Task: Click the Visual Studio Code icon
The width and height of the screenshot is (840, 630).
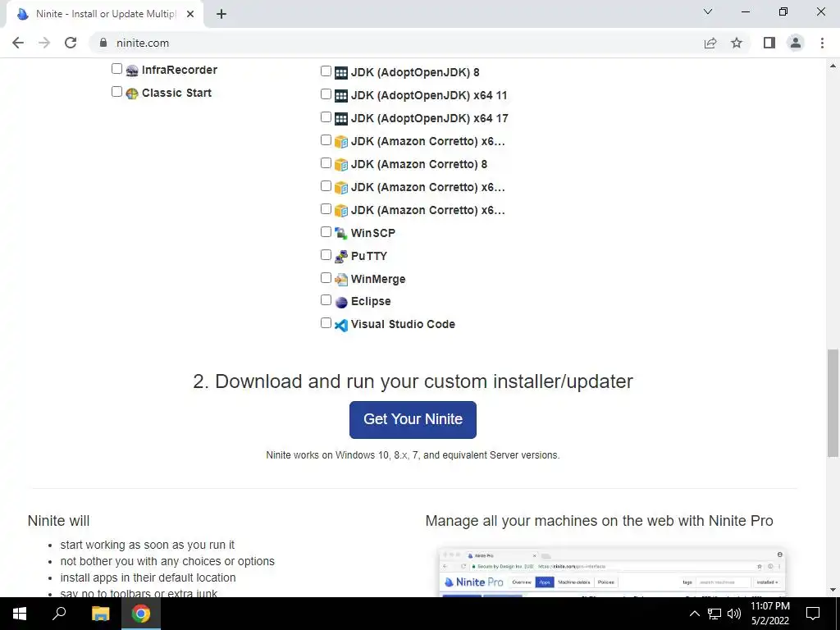Action: (x=340, y=325)
